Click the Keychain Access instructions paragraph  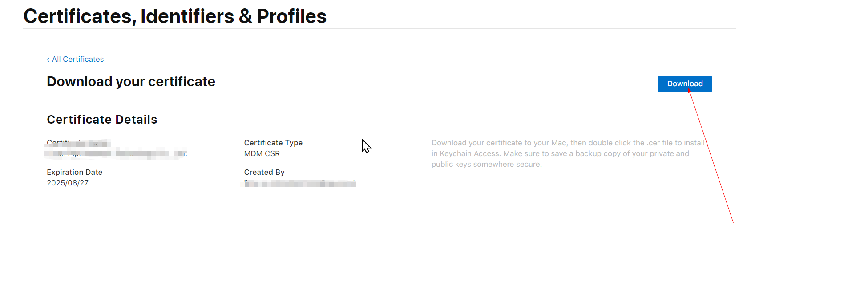coord(568,153)
